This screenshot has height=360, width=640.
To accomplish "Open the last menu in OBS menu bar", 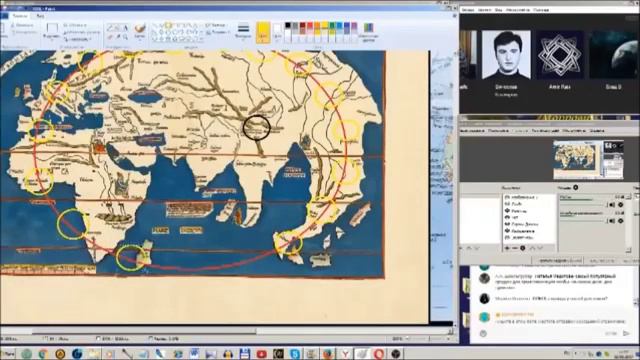I will [x=597, y=131].
